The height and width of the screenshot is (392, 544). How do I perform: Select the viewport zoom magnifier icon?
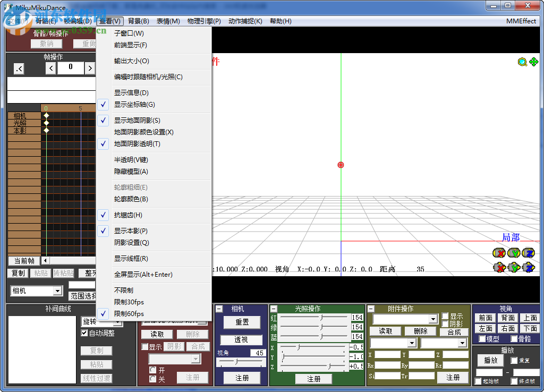(522, 62)
